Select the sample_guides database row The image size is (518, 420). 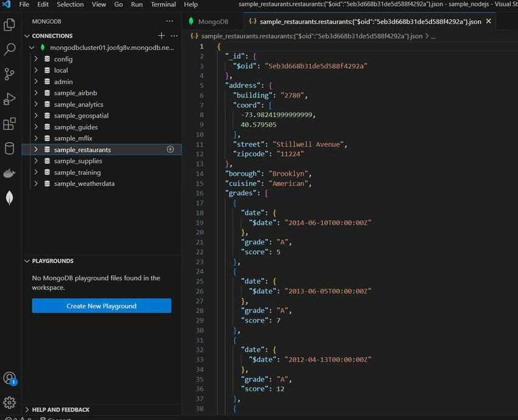click(101, 127)
